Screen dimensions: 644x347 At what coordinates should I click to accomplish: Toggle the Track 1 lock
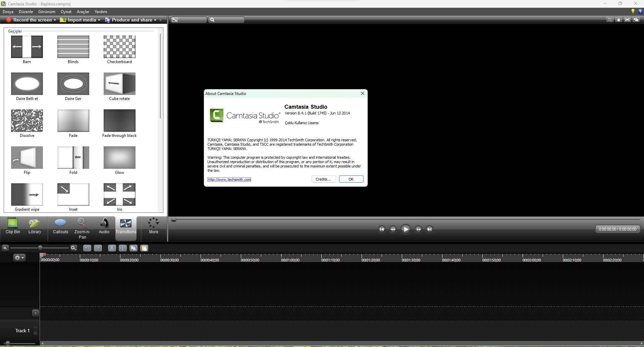(36, 333)
